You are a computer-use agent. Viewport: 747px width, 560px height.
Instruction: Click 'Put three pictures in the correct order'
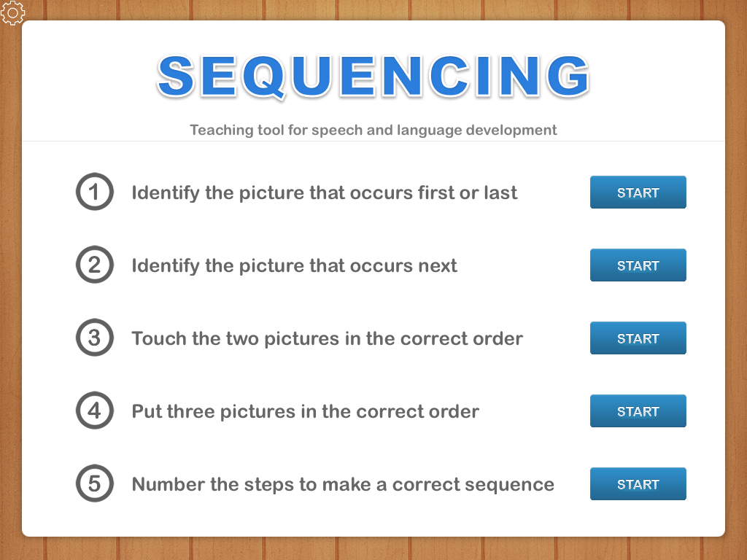tap(305, 411)
